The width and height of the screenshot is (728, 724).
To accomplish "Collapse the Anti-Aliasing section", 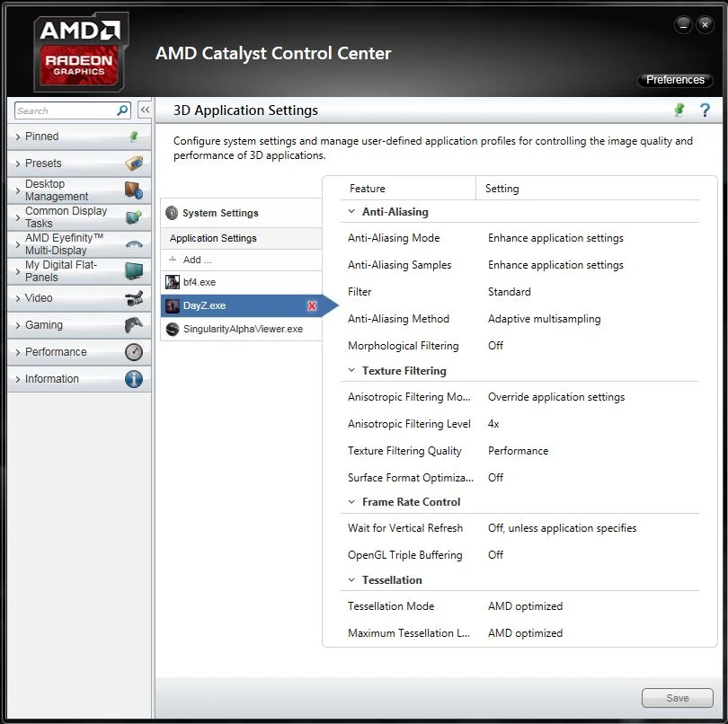I will pos(351,212).
